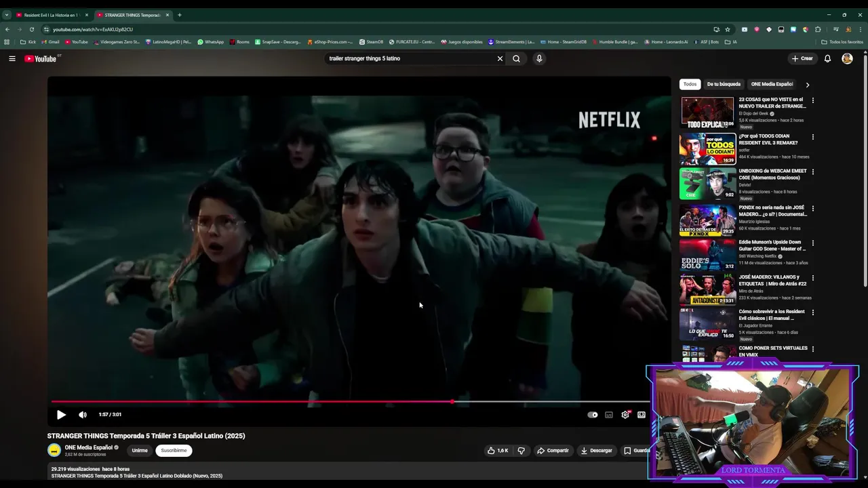The image size is (868, 488).
Task: Switch to the Resident Evil browser tab
Action: click(x=51, y=15)
